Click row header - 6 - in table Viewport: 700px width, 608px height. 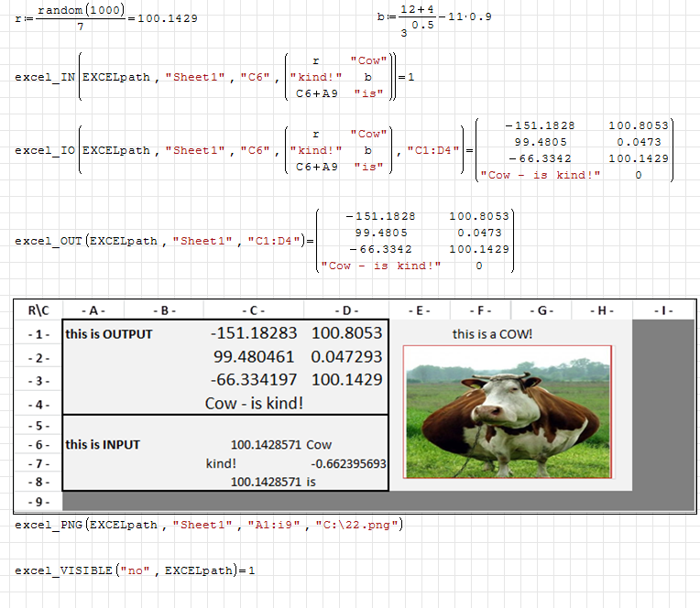[38, 444]
